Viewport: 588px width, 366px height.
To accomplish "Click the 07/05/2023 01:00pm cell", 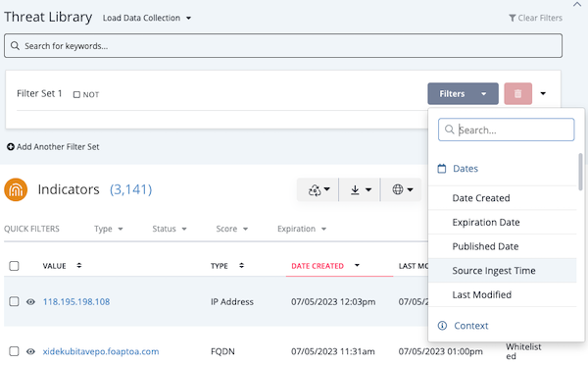I will [441, 351].
